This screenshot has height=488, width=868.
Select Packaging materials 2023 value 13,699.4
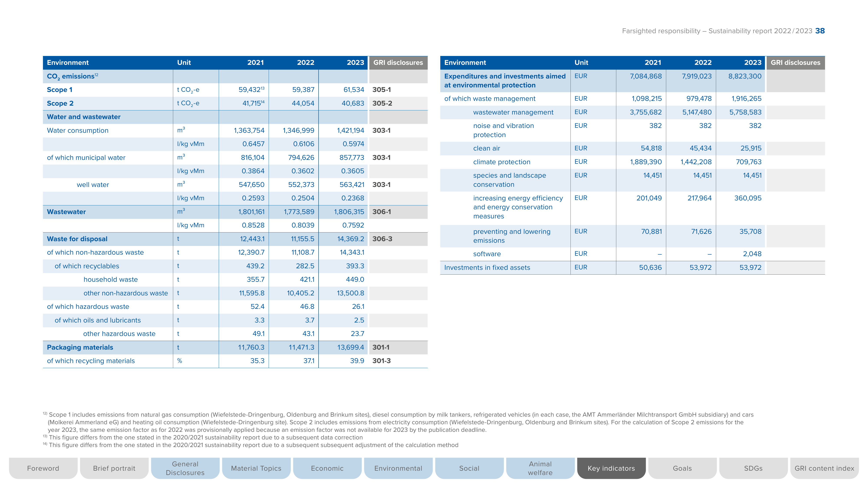click(x=351, y=347)
